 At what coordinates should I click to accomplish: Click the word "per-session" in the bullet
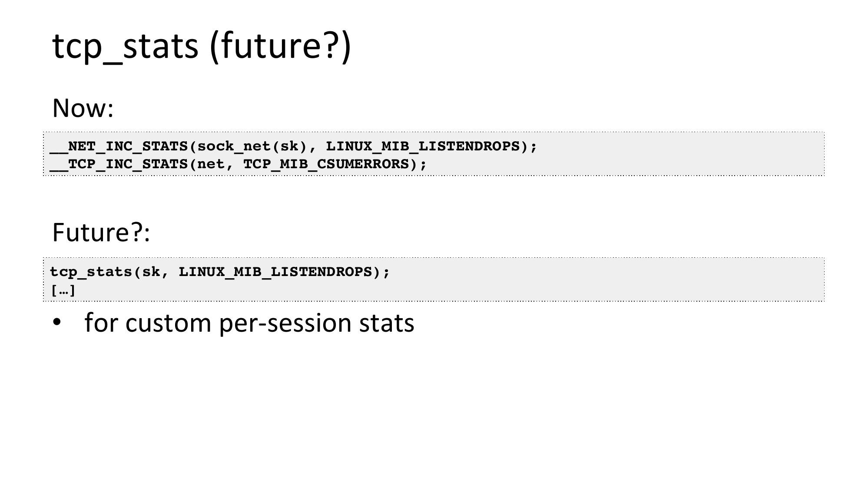point(285,323)
